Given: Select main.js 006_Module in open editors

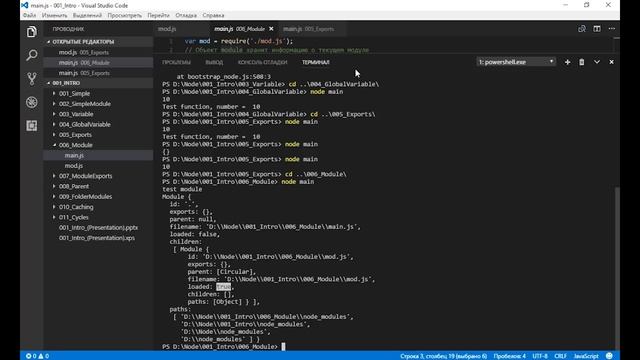Looking at the screenshot, I should (x=98, y=62).
